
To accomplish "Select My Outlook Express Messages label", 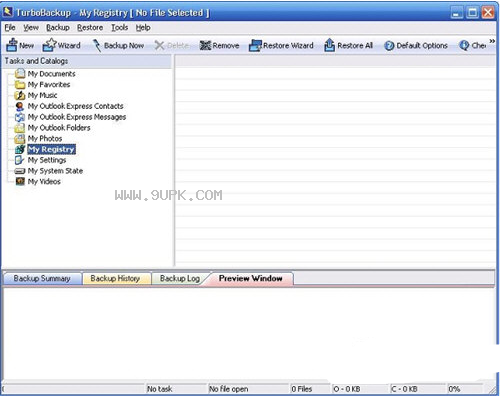I will point(77,117).
